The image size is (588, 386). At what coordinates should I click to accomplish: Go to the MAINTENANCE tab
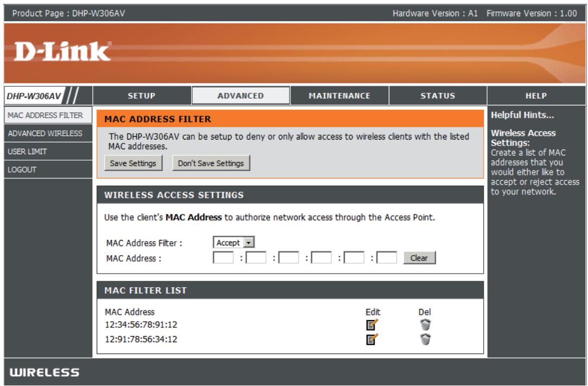339,96
